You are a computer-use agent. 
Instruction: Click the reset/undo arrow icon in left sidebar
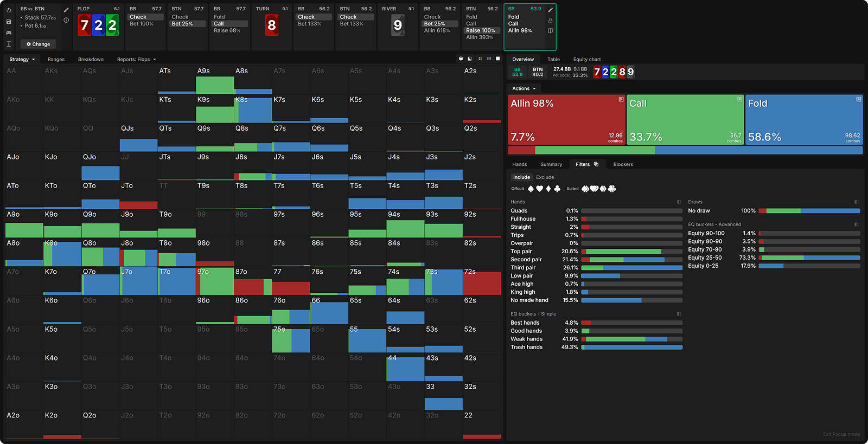pos(9,10)
